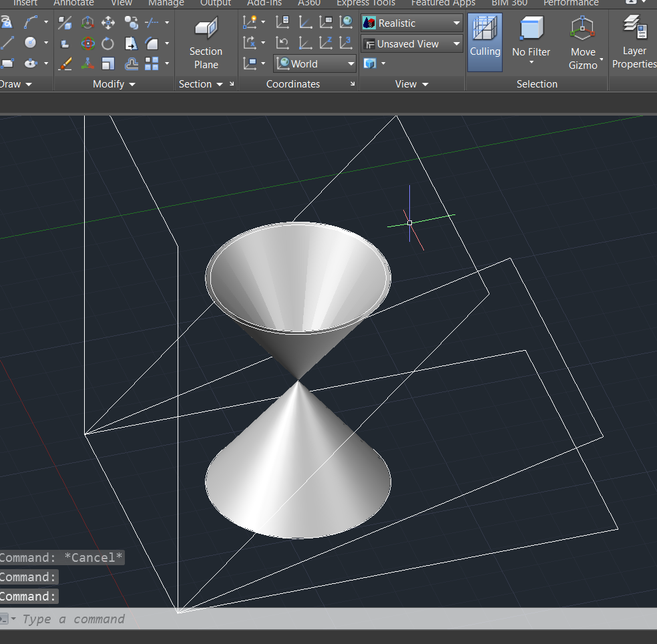Open Layer Properties manager
The height and width of the screenshot is (644, 657).
click(633, 41)
